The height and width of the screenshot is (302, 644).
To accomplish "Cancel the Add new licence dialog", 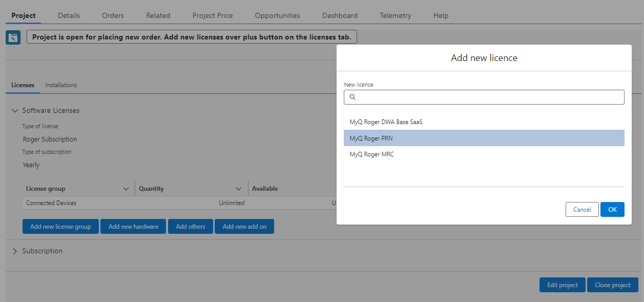I will 581,210.
